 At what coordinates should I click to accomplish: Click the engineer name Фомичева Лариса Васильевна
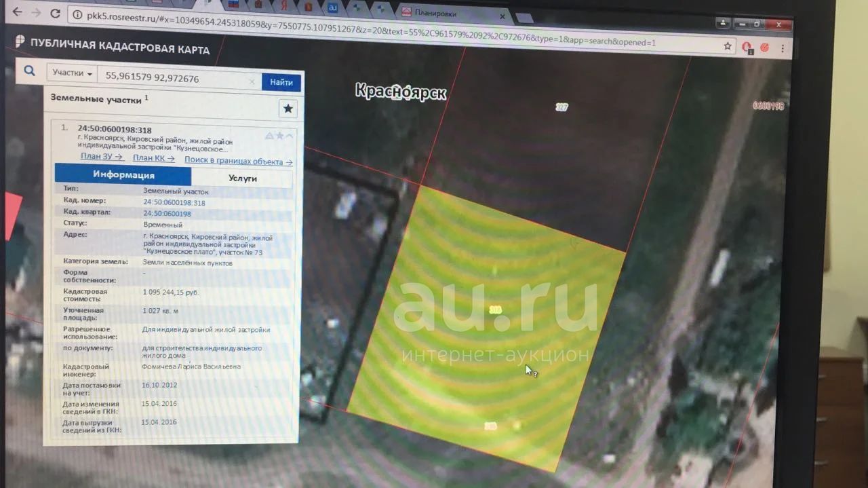coord(191,367)
